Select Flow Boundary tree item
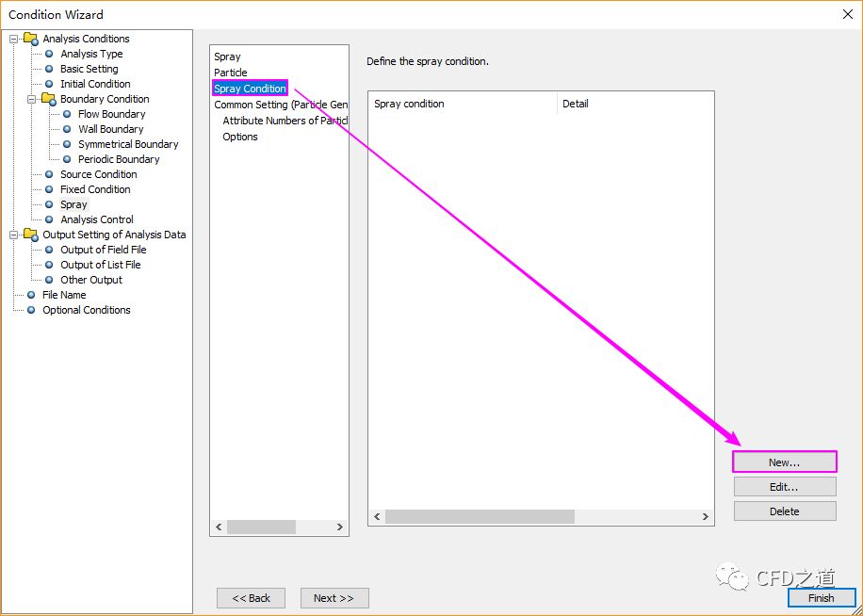 coord(112,114)
